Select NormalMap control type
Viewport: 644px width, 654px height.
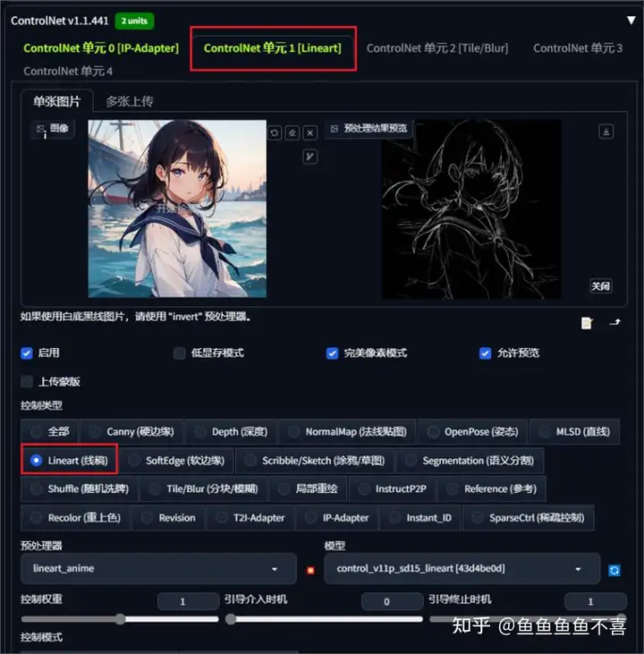pos(347,432)
